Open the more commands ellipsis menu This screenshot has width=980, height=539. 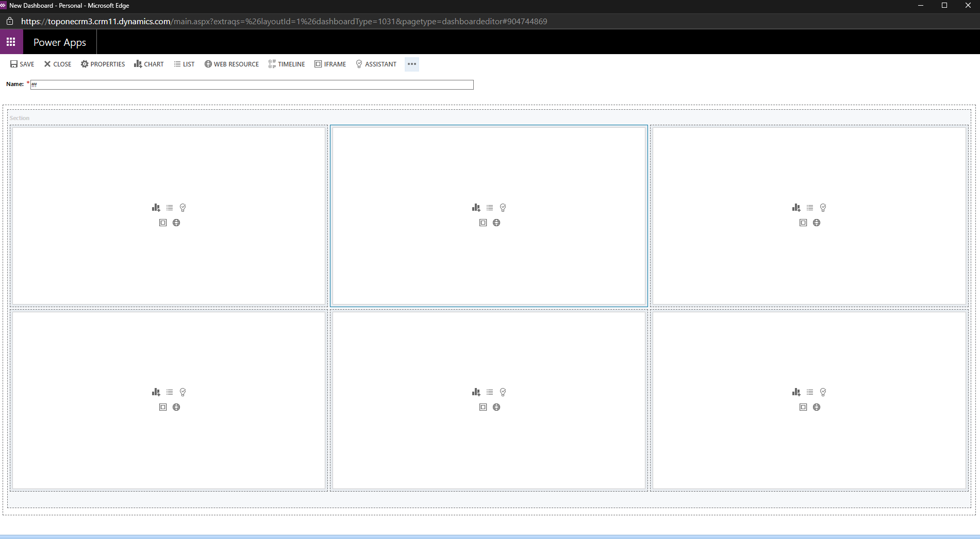tap(412, 64)
